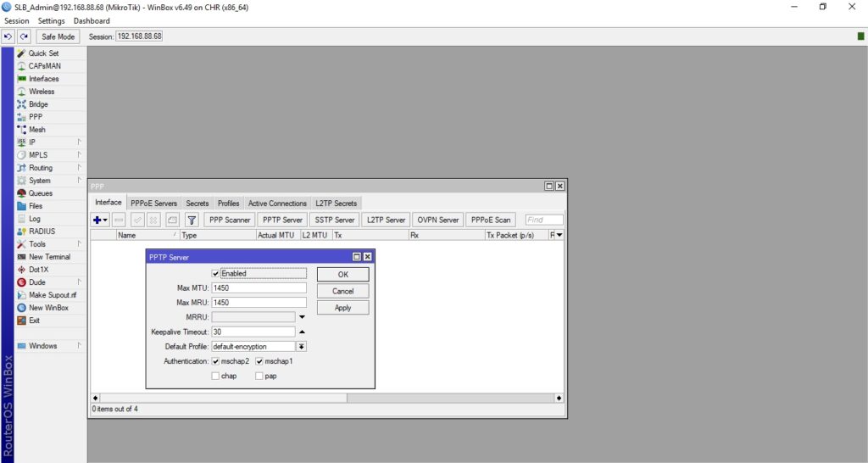Switch to the Profiles tab
The width and height of the screenshot is (868, 463).
tap(229, 204)
